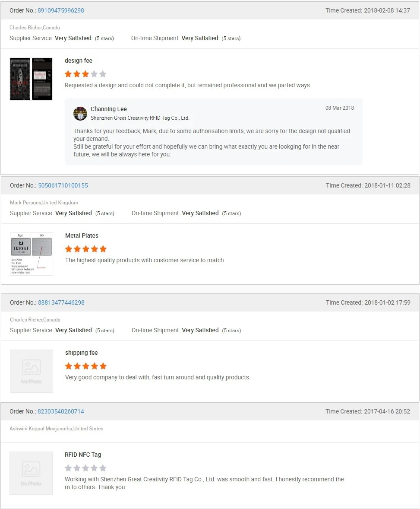Click the shipping fee five-star rating

(x=86, y=366)
